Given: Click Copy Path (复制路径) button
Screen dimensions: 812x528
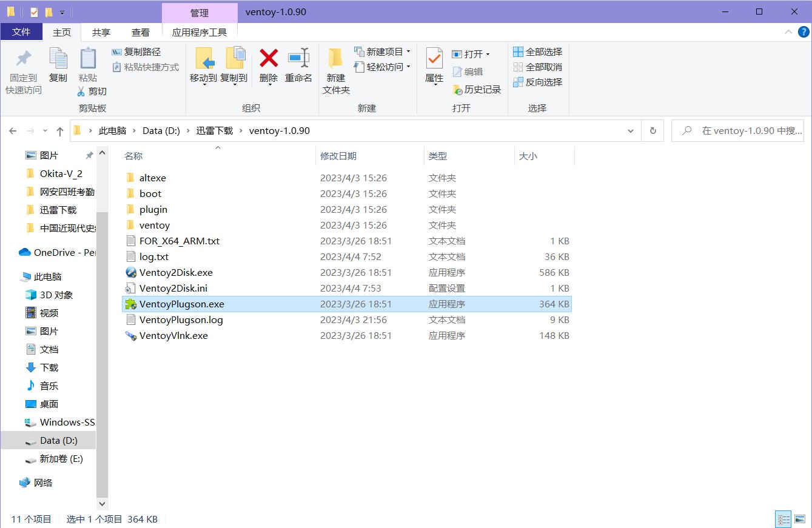Looking at the screenshot, I should click(x=136, y=52).
